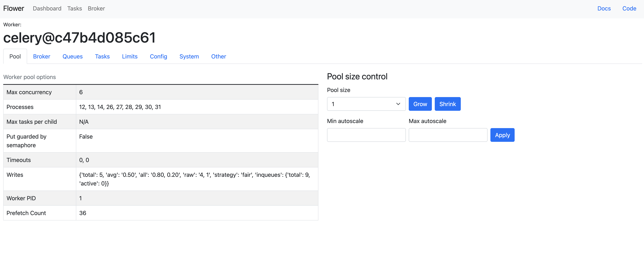Viewport: 644px width, 258px height.
Task: Click the Shrink button
Action: (448, 104)
